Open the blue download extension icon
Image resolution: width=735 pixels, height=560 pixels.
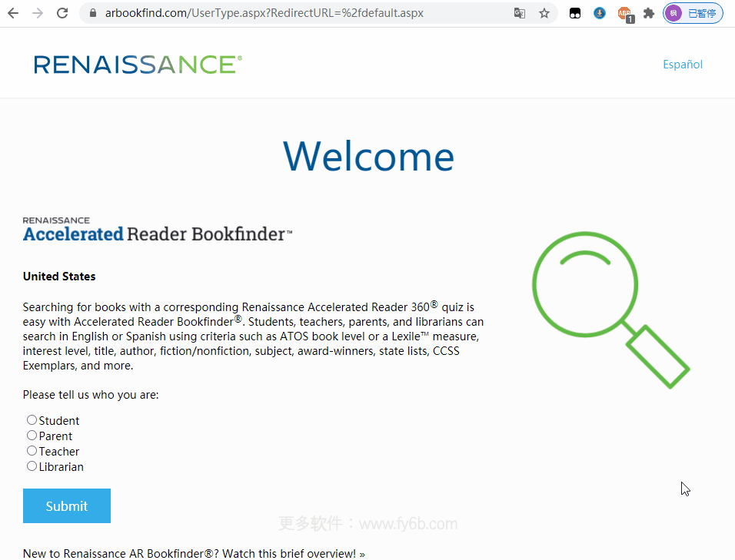[599, 13]
